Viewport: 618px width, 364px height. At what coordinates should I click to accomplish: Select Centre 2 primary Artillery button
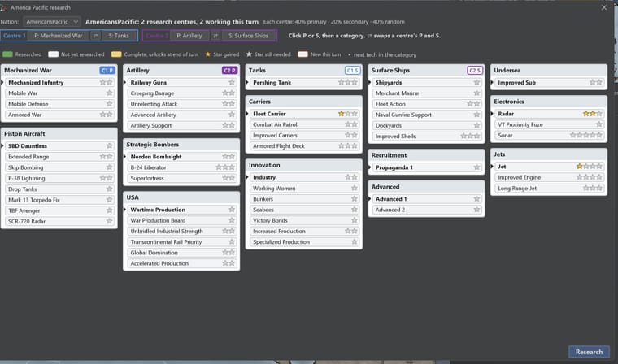(x=189, y=36)
